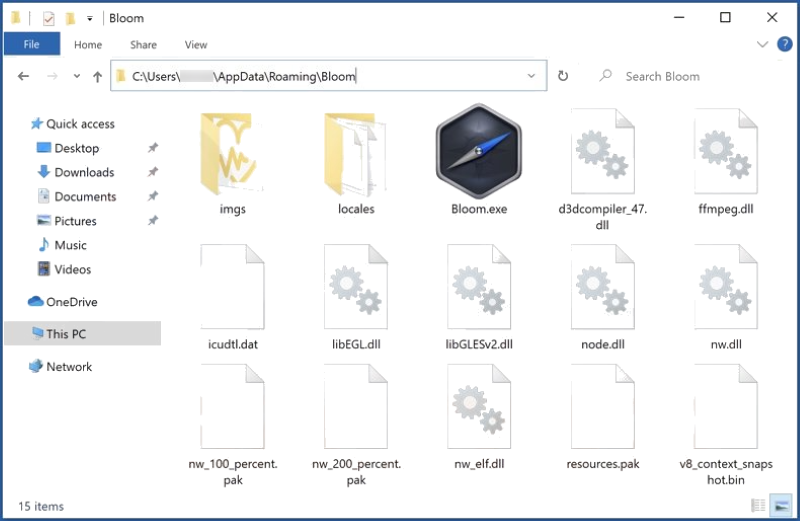800x521 pixels.
Task: Switch to details view layout
Action: click(758, 505)
